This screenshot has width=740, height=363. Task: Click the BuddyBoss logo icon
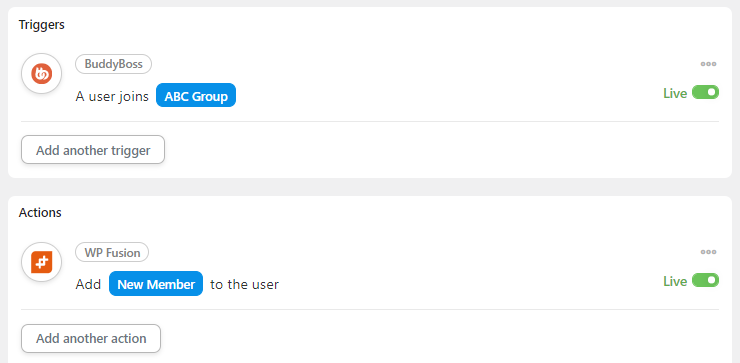[x=42, y=74]
